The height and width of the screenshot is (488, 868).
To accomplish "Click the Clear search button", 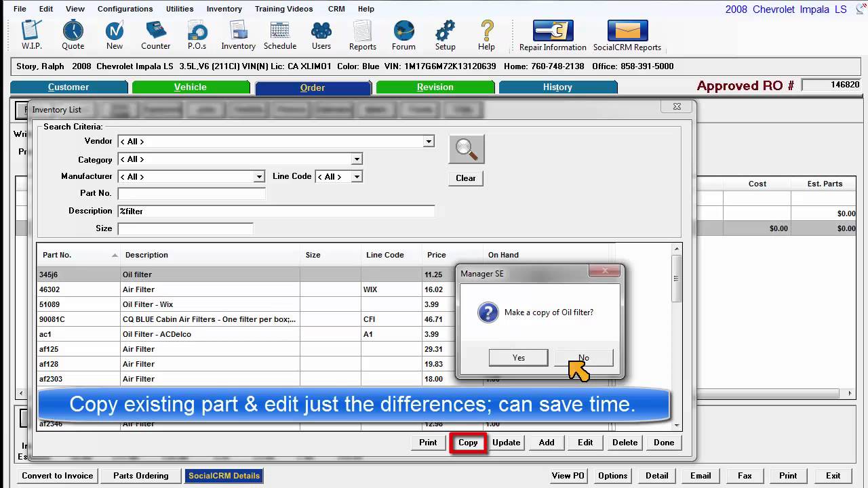I will tap(465, 178).
